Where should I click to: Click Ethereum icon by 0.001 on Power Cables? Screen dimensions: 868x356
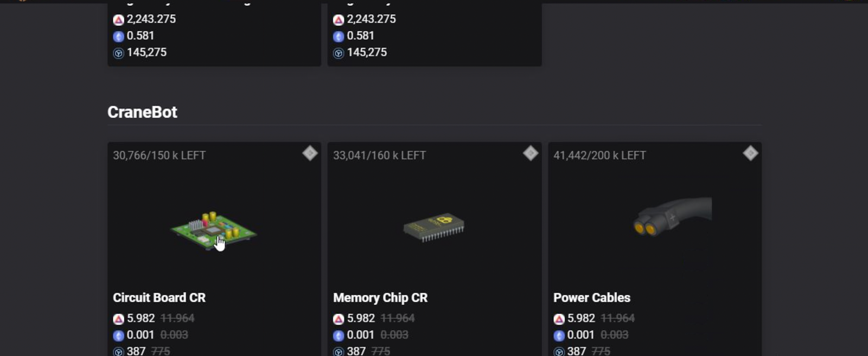pyautogui.click(x=559, y=335)
